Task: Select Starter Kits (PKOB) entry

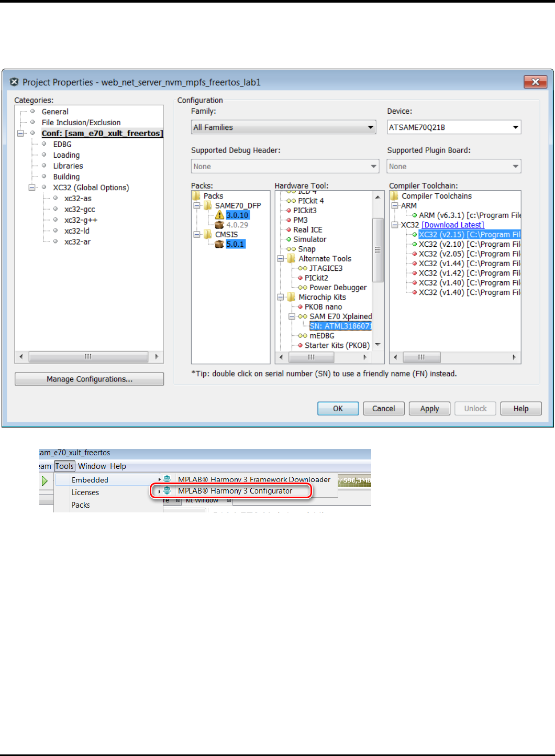Action: [x=337, y=346]
